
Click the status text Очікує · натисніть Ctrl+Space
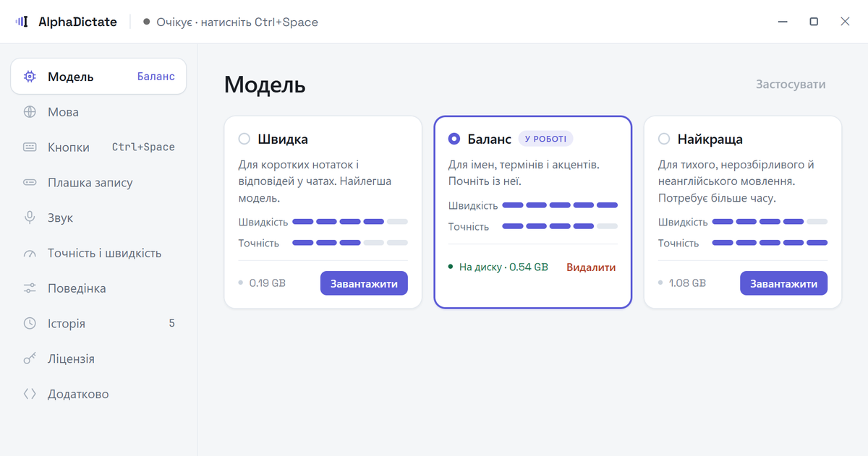(237, 22)
